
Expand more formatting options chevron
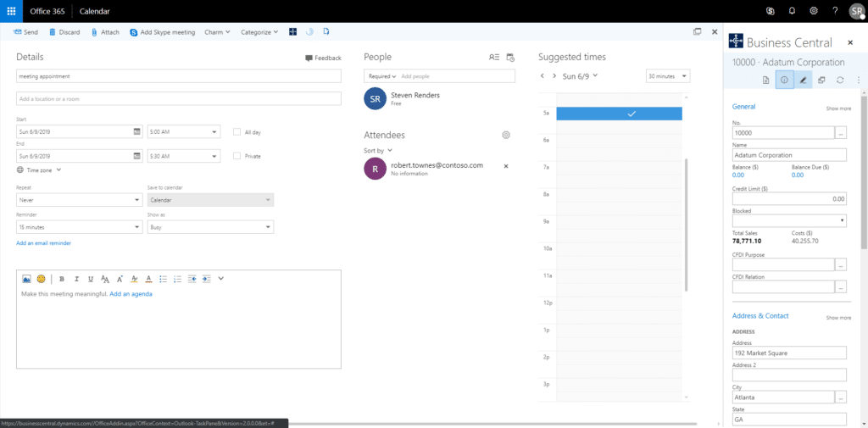point(221,279)
